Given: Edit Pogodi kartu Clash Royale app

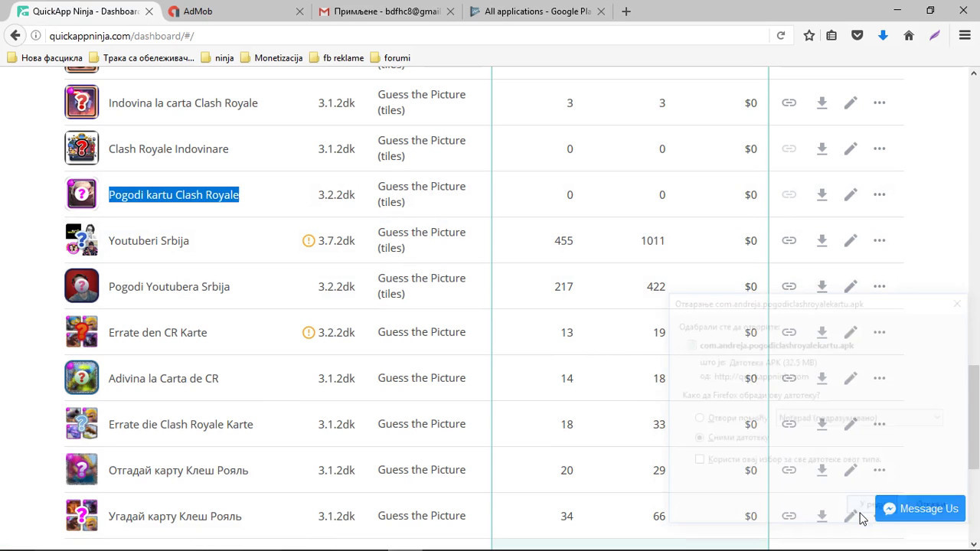Looking at the screenshot, I should coord(851,194).
